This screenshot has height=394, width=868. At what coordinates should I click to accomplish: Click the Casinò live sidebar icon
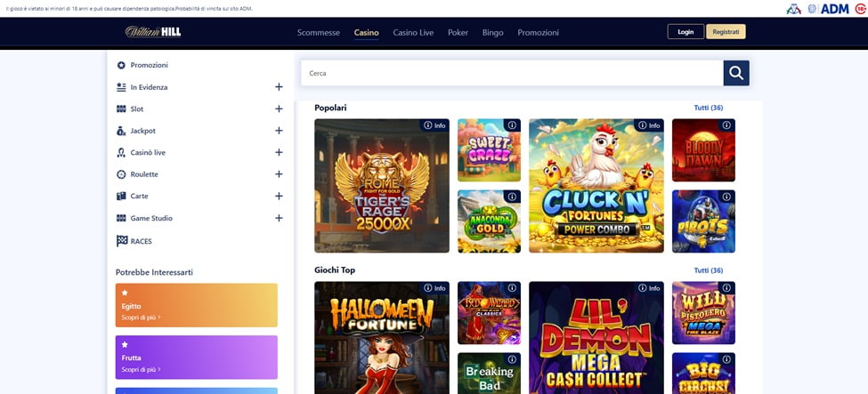[121, 152]
